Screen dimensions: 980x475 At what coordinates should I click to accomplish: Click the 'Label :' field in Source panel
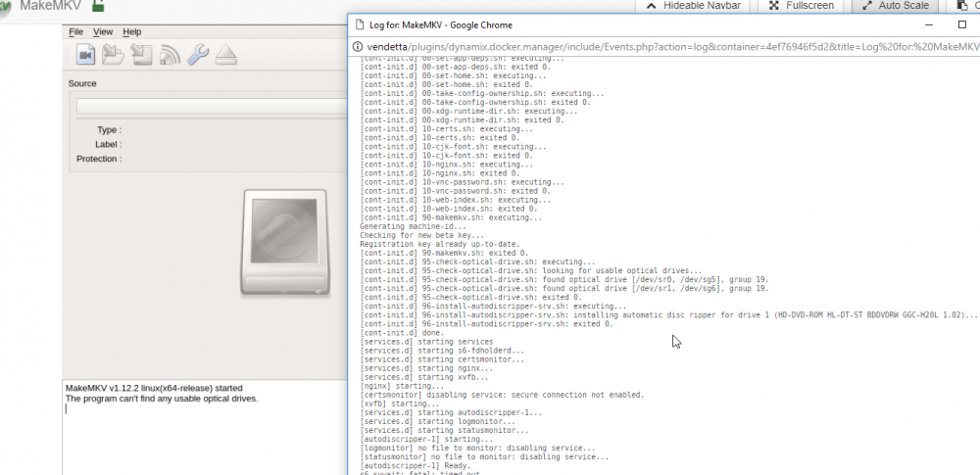pyautogui.click(x=108, y=144)
